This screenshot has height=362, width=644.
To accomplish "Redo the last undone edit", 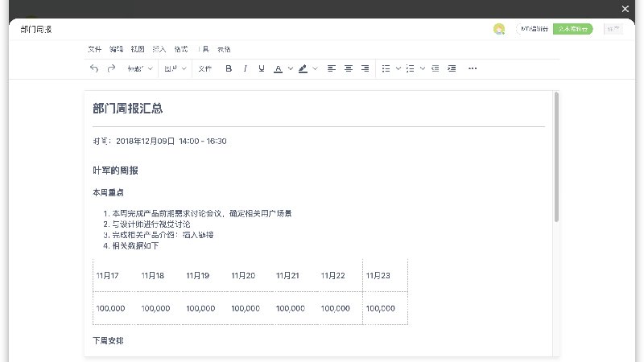I will tap(111, 68).
